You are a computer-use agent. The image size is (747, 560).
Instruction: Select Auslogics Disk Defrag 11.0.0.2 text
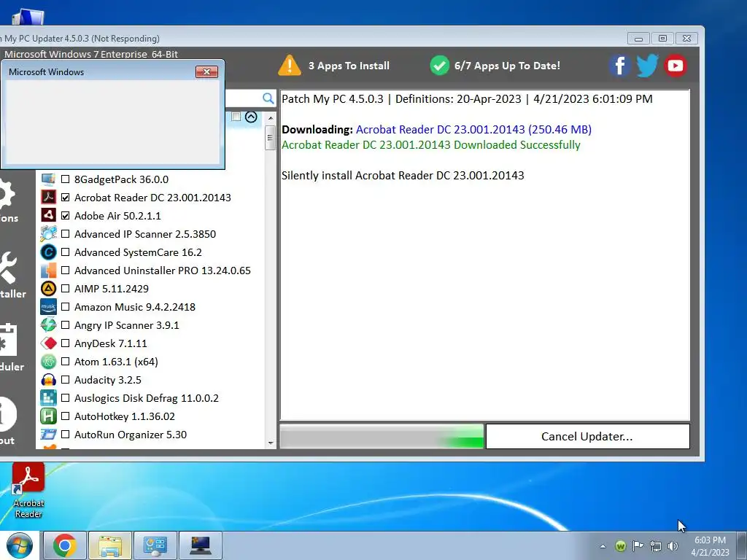146,398
